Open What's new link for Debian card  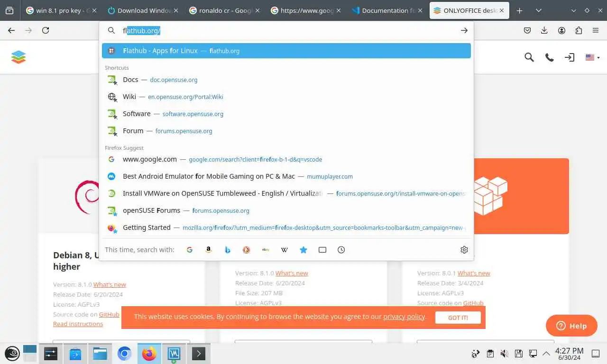click(110, 284)
